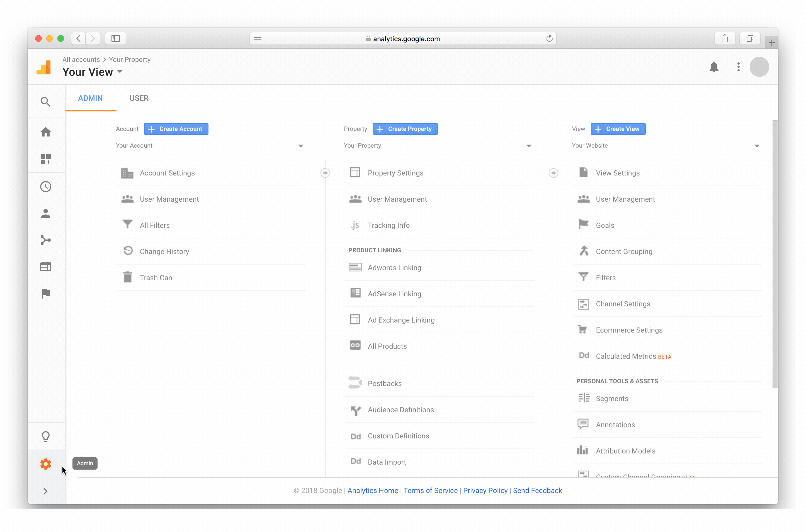Click the admin panel vertical scrollbar

pyautogui.click(x=775, y=255)
